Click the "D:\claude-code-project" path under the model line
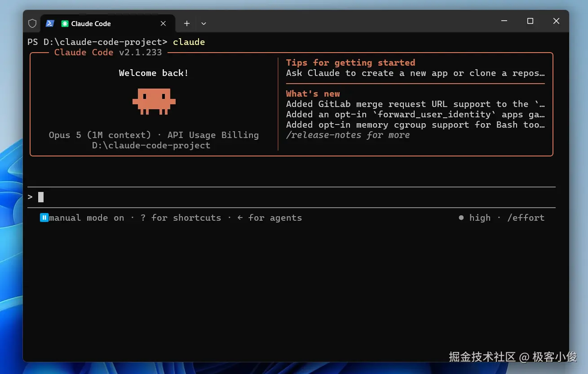The image size is (588, 374). [151, 145]
